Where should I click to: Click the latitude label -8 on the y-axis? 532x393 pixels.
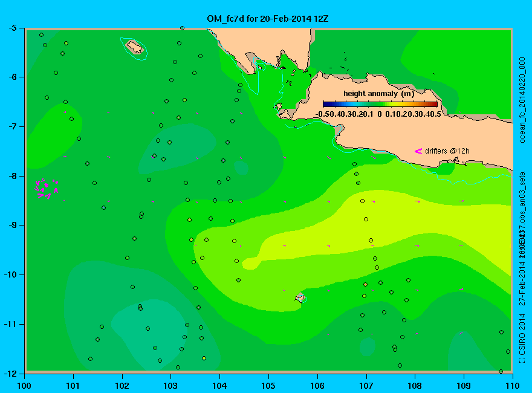[11, 176]
